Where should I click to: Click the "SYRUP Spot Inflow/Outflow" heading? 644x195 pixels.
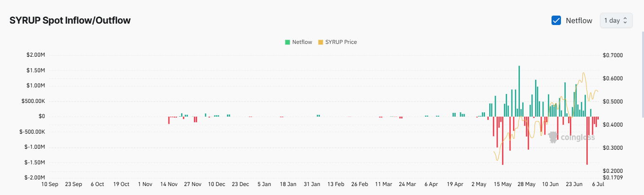(x=70, y=20)
